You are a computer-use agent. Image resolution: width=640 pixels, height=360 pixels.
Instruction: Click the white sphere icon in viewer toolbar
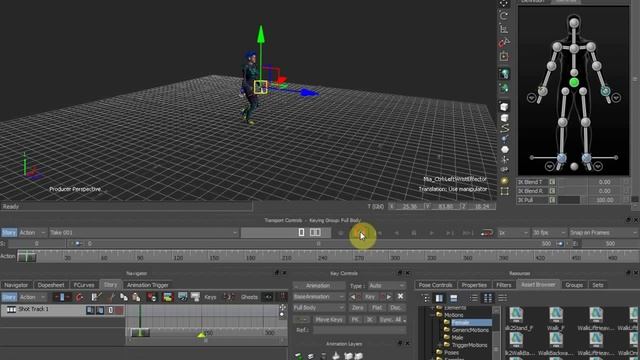(x=504, y=149)
